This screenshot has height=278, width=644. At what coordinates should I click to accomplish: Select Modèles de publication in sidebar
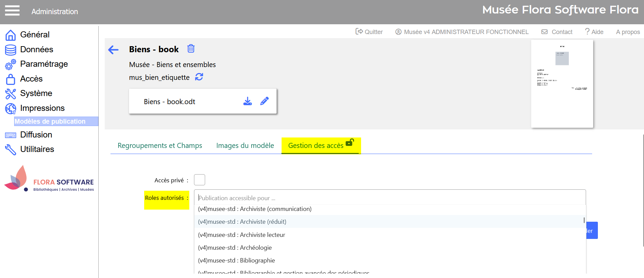50,121
